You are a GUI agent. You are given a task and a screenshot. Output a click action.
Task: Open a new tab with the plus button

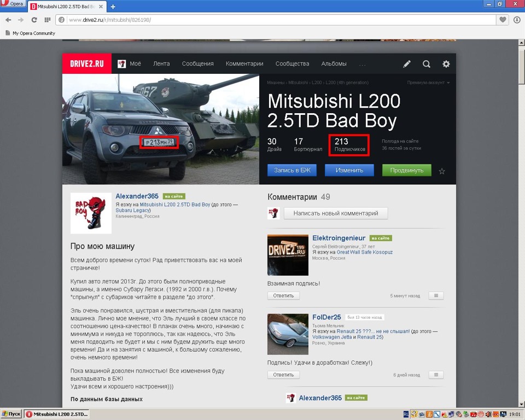coord(113,7)
